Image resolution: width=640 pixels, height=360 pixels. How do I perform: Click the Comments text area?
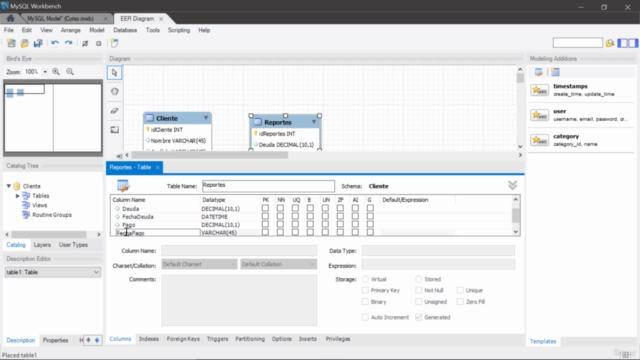coord(239,300)
